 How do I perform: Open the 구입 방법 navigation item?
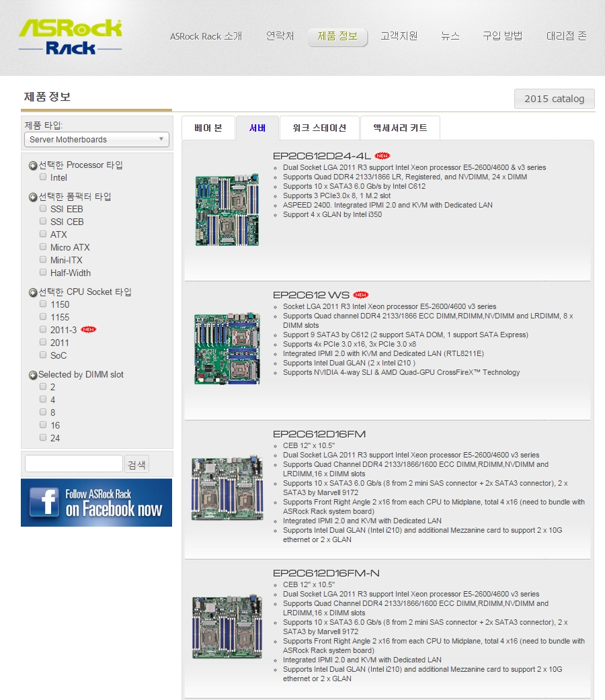pyautogui.click(x=503, y=36)
